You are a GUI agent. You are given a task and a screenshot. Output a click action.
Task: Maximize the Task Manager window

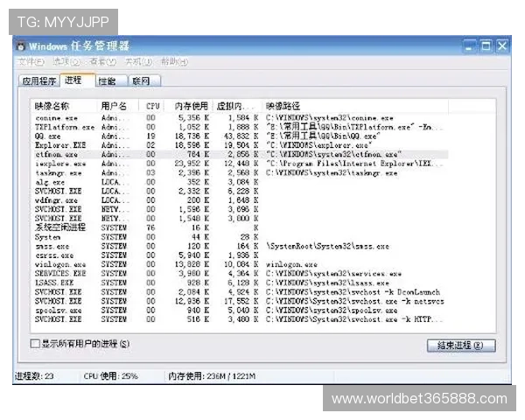(486, 45)
